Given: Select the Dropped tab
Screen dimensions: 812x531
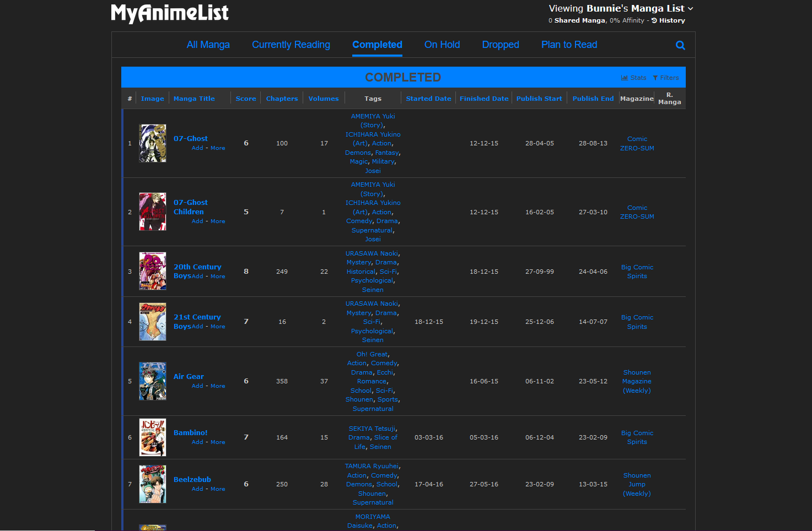Looking at the screenshot, I should (x=500, y=45).
